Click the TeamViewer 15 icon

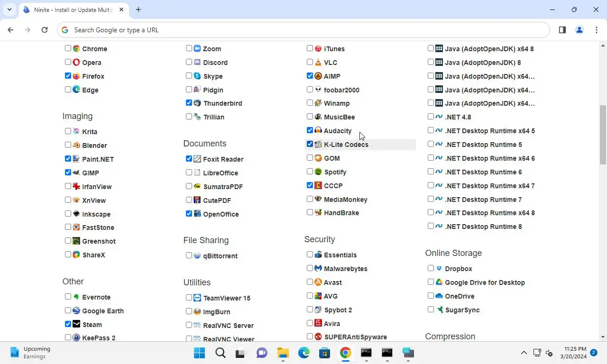click(x=197, y=298)
